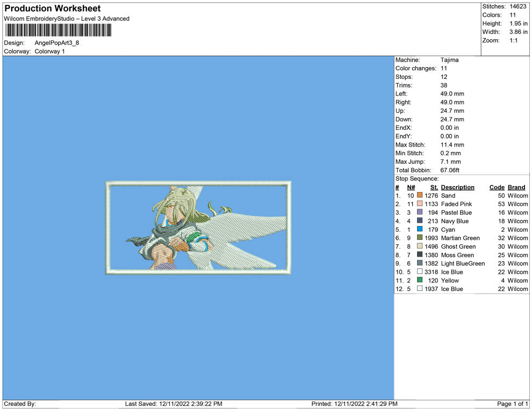Click the Page 1 of 1 indicator
The height and width of the screenshot is (409, 532).
pos(513,404)
